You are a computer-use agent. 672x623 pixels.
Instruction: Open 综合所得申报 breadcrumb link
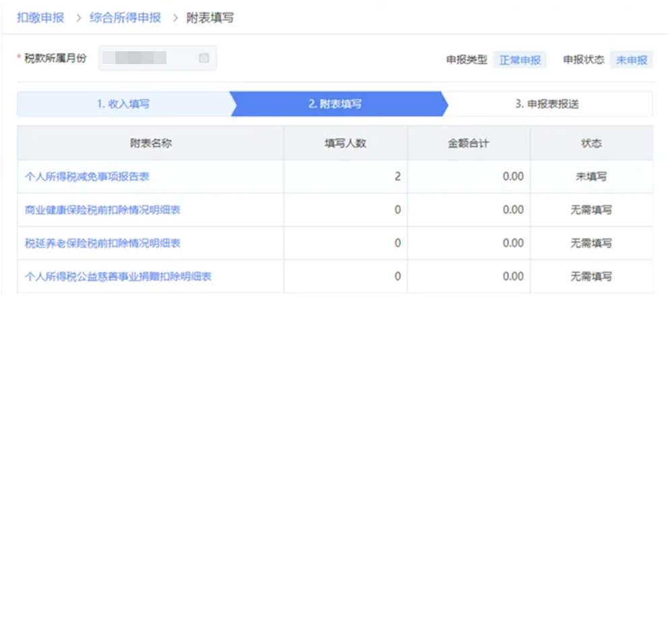pos(125,18)
